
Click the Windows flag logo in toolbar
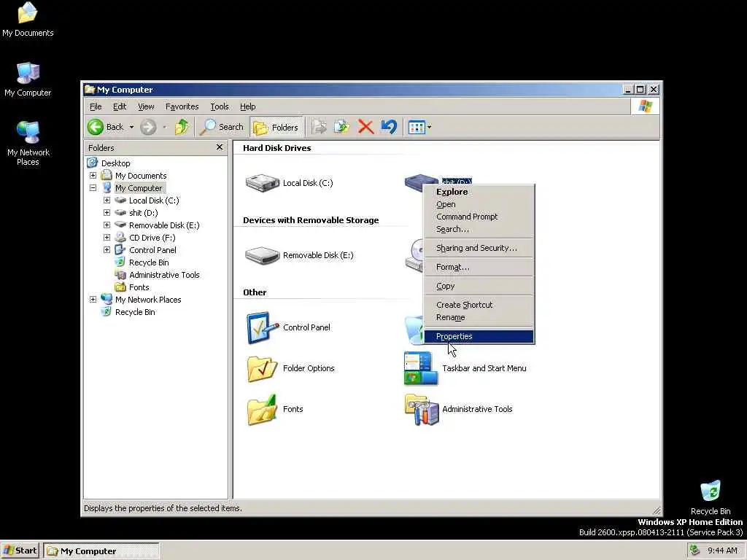point(646,106)
